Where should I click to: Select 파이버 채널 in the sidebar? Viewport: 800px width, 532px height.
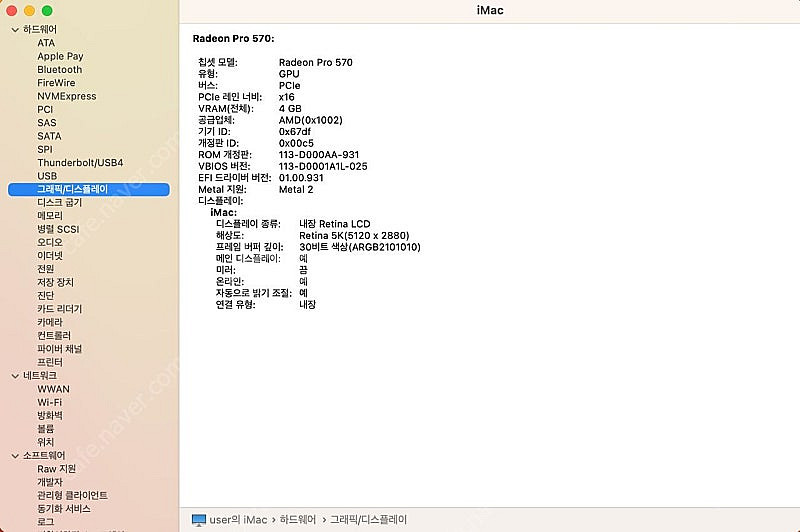click(59, 348)
